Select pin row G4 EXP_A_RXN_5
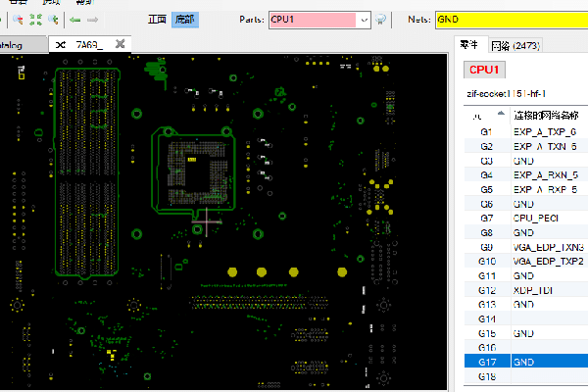This screenshot has width=588, height=392. coord(525,175)
